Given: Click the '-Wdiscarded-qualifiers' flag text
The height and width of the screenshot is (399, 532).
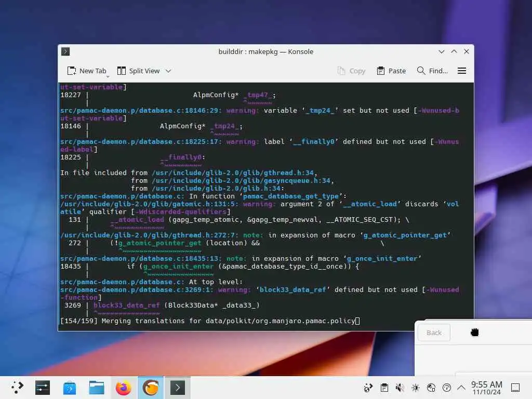Looking at the screenshot, I should [x=181, y=212].
